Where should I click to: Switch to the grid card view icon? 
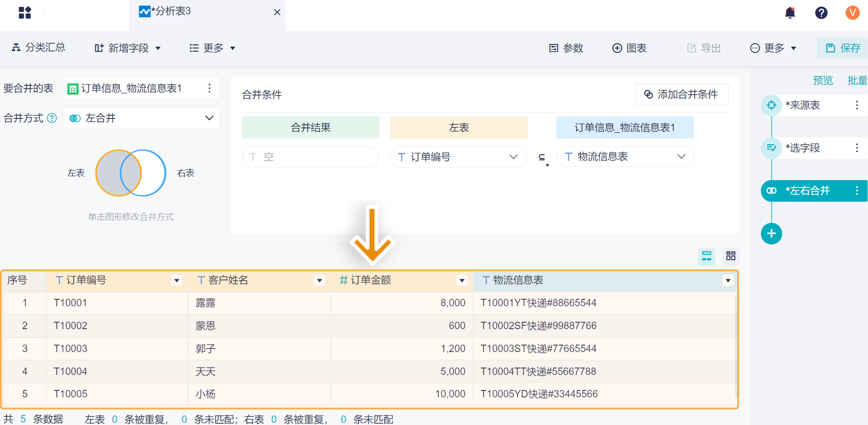[x=731, y=256]
